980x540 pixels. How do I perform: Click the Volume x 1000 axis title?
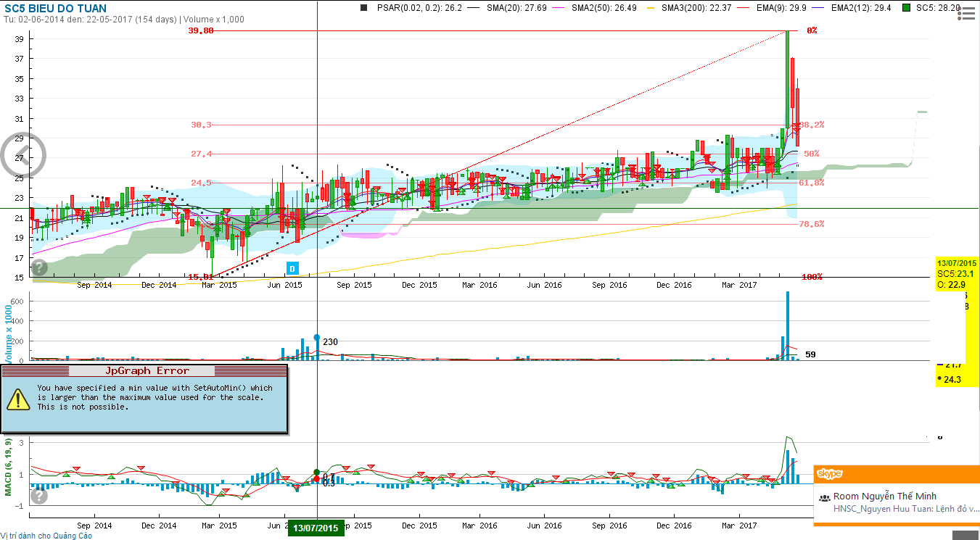(x=8, y=334)
